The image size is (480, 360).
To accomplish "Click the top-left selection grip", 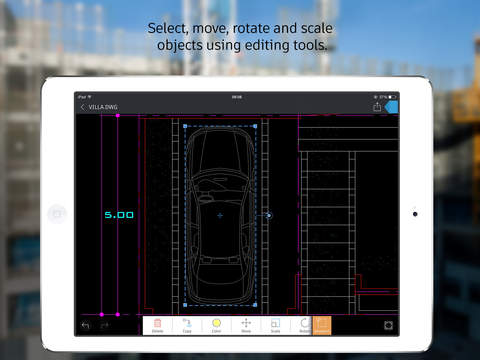I will point(185,126).
